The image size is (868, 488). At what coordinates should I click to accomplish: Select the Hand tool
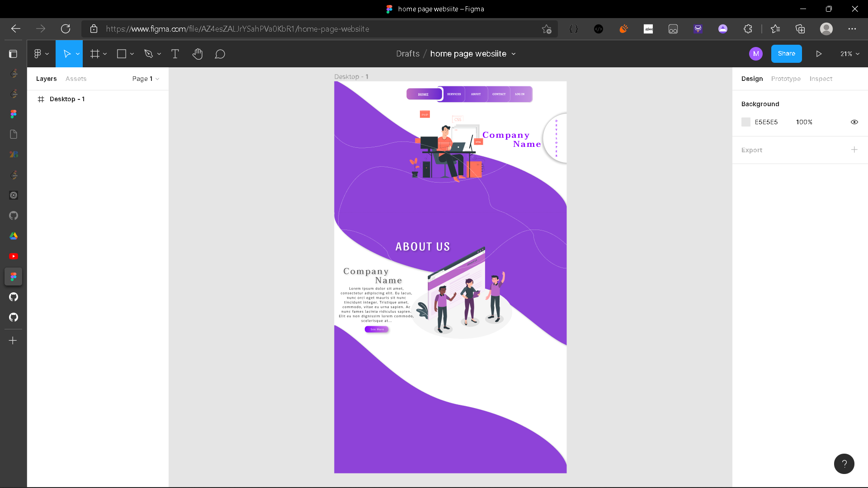pyautogui.click(x=198, y=54)
